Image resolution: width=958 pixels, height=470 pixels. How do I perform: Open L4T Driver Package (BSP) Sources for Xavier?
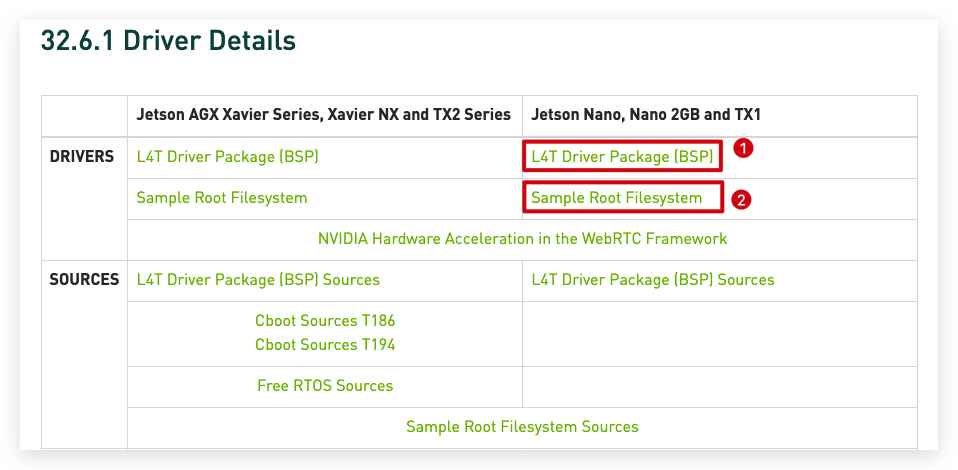pos(258,280)
